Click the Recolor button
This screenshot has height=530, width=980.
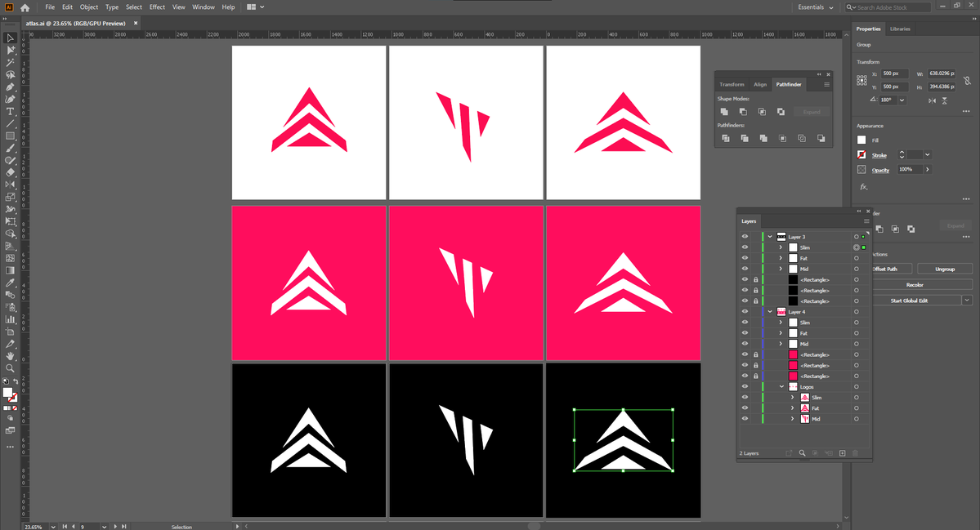click(915, 285)
